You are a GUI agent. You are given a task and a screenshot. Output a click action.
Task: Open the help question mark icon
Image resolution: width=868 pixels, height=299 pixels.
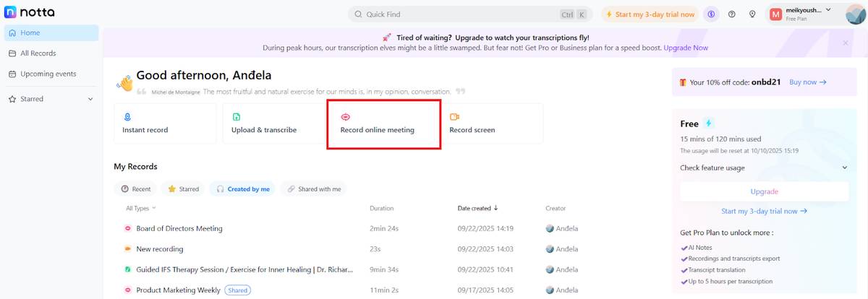(732, 14)
